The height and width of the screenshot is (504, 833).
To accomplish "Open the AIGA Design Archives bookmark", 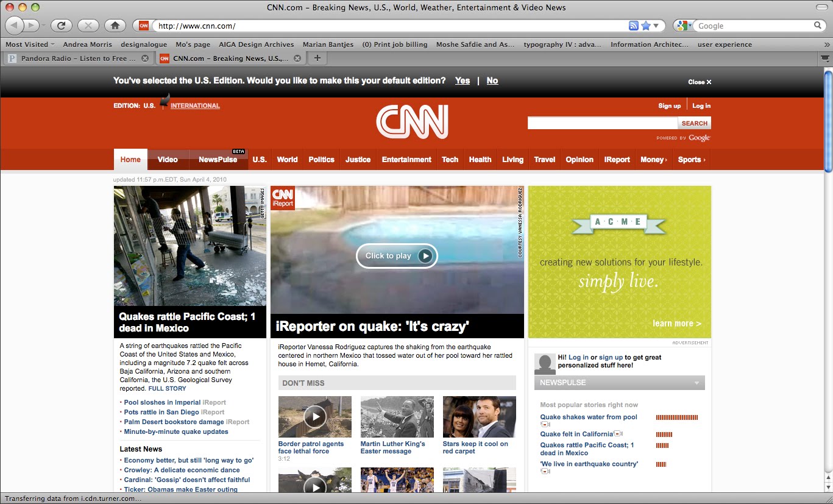I will tap(257, 44).
